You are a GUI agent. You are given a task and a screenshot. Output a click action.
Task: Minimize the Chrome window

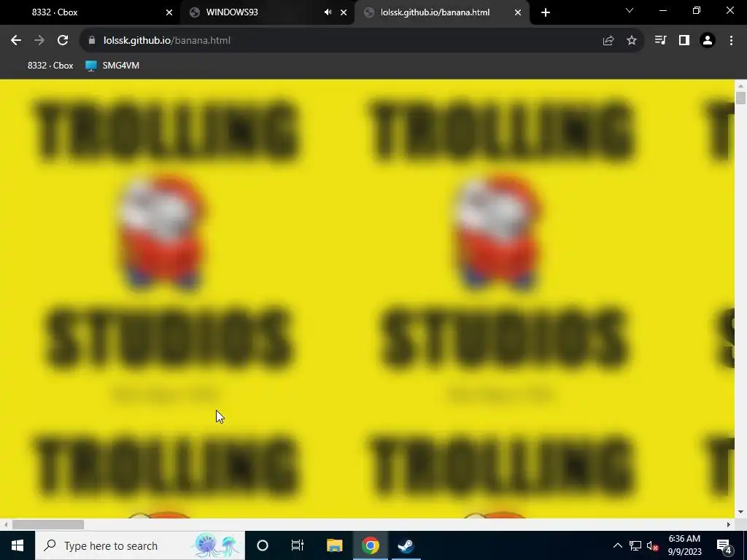click(662, 10)
